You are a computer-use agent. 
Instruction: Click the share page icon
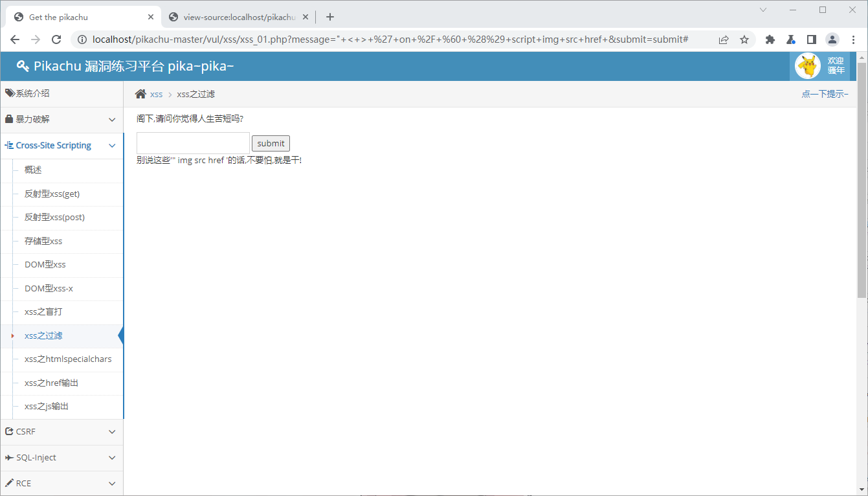(724, 39)
